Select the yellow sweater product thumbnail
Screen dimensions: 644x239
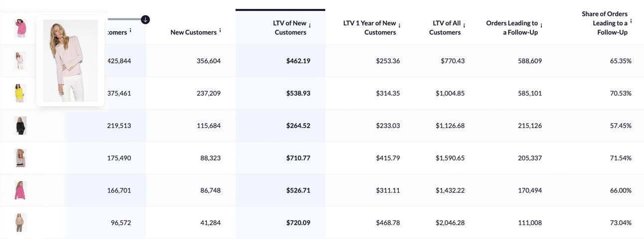[20, 93]
